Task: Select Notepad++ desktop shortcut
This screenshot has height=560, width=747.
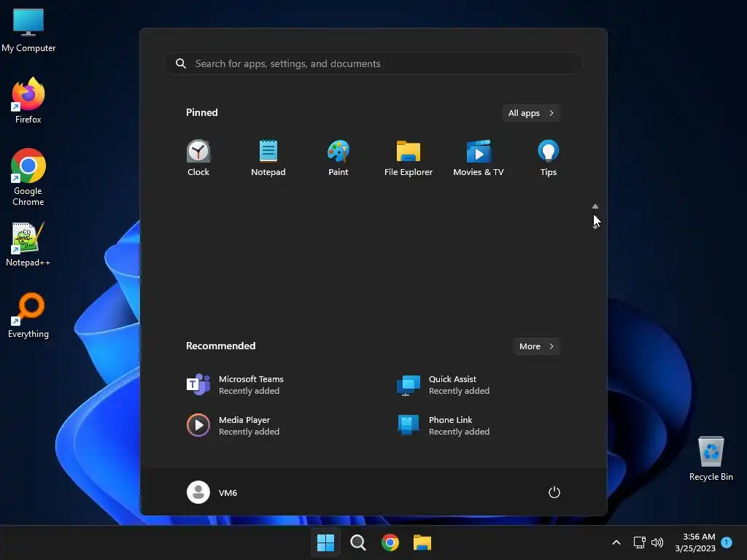Action: point(28,244)
